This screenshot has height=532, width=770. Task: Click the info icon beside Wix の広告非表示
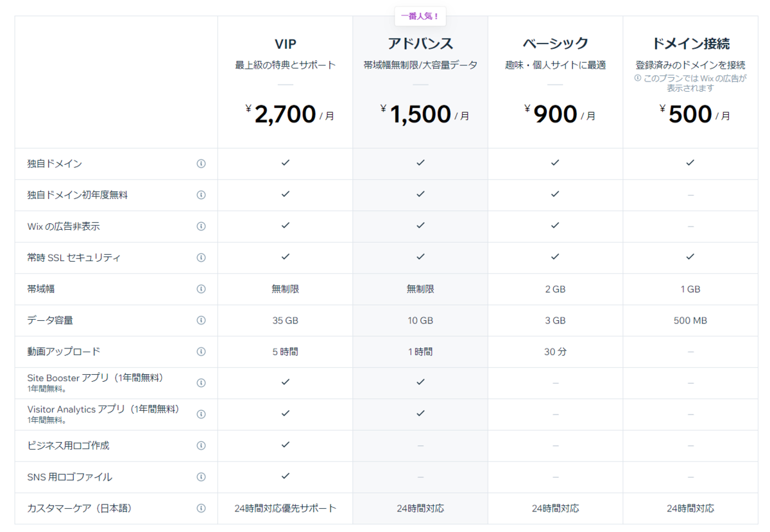201,227
